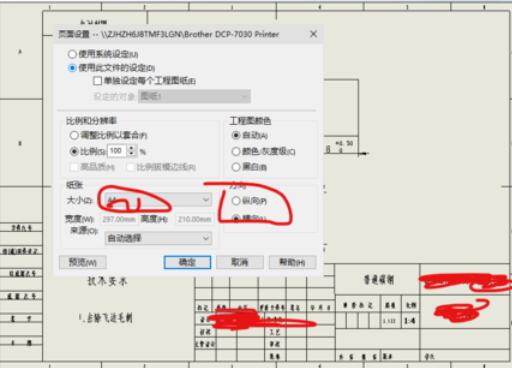Select the 使用系统设定 radio option

72,54
